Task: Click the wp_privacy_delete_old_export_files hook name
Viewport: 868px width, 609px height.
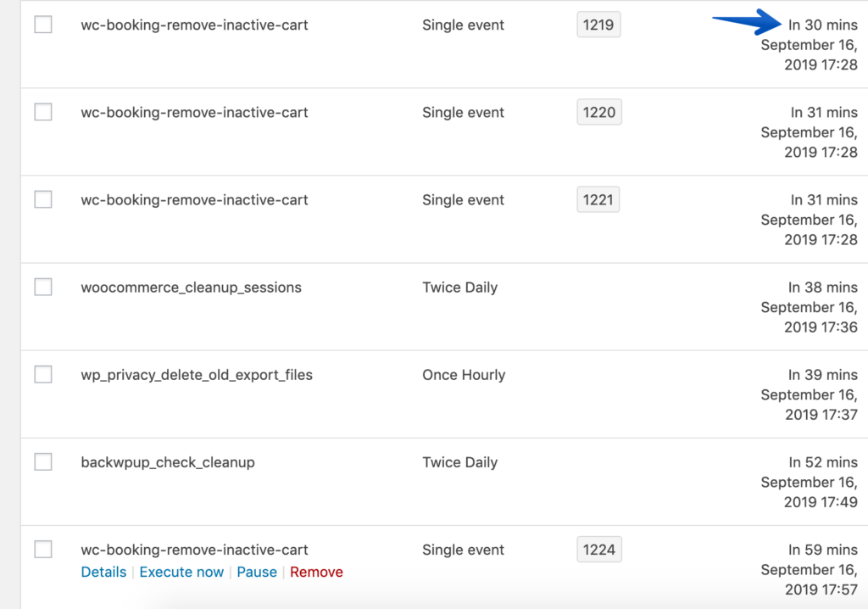Action: pos(197,375)
